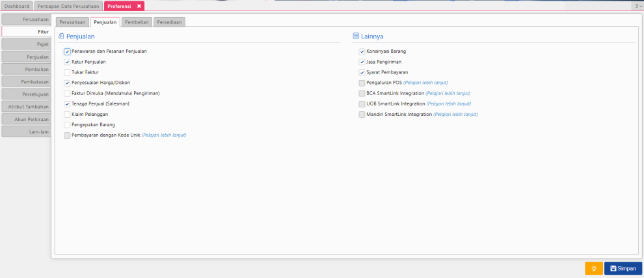Screen dimensions: 644x278
Task: Disable the Retur Penjualan checkbox
Action: pos(67,62)
